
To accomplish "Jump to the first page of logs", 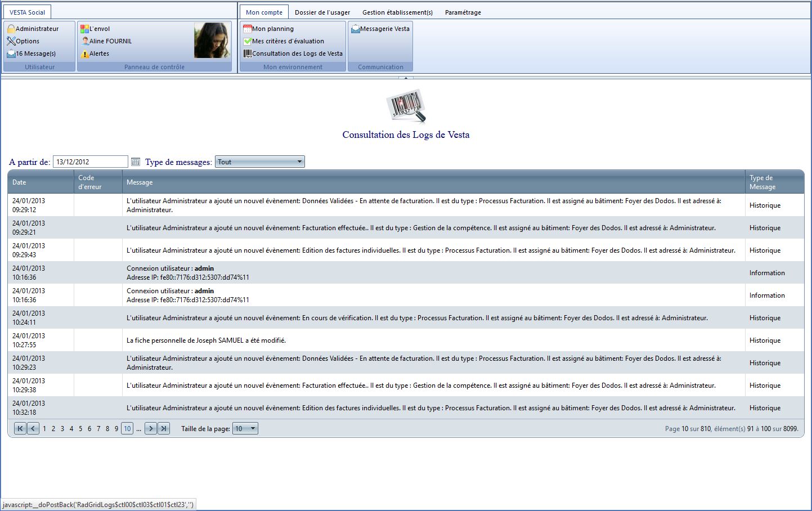I will (x=20, y=429).
